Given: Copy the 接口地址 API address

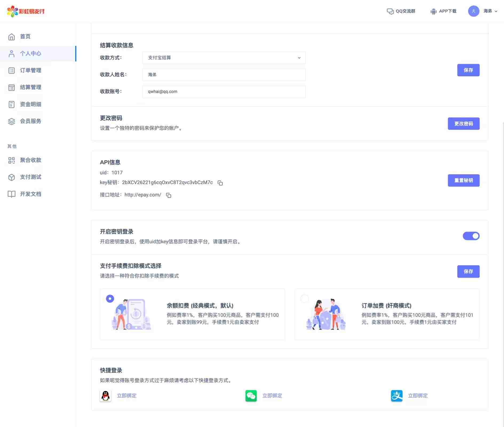Looking at the screenshot, I should click(x=169, y=195).
